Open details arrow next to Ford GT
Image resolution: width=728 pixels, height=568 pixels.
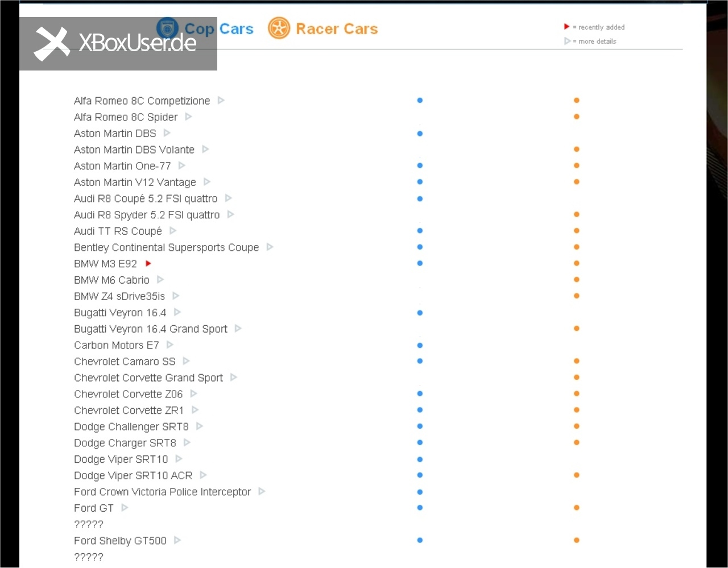pyautogui.click(x=125, y=508)
